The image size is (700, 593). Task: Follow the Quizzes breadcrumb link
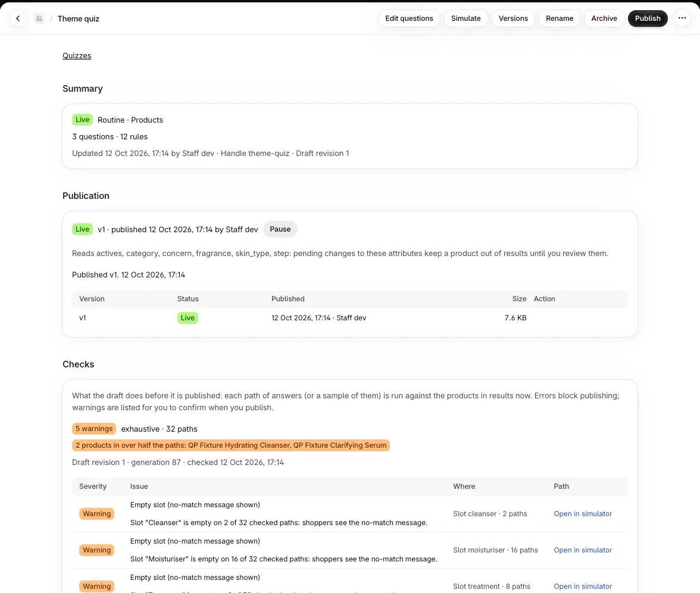coord(77,56)
